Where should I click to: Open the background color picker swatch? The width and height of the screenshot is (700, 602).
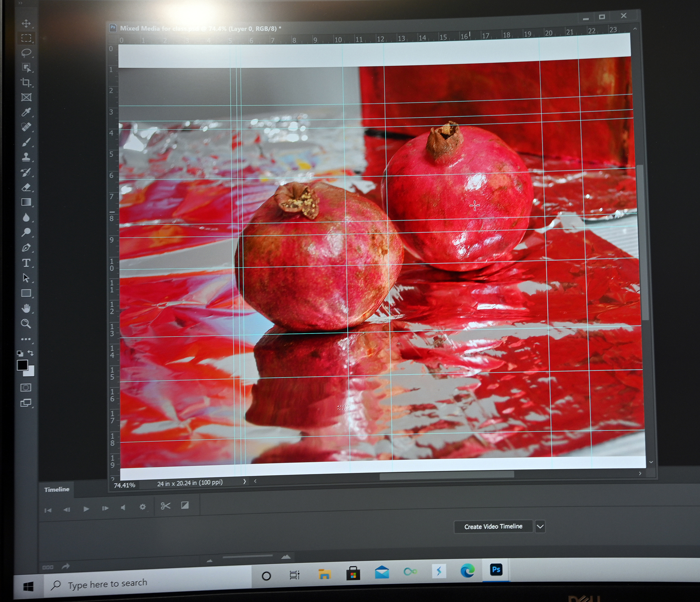click(x=31, y=372)
